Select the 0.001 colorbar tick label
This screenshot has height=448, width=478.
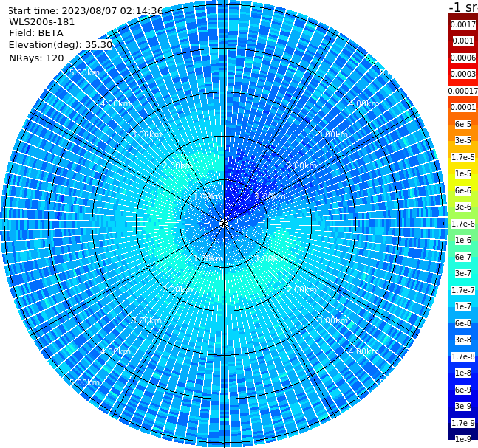tap(463, 41)
